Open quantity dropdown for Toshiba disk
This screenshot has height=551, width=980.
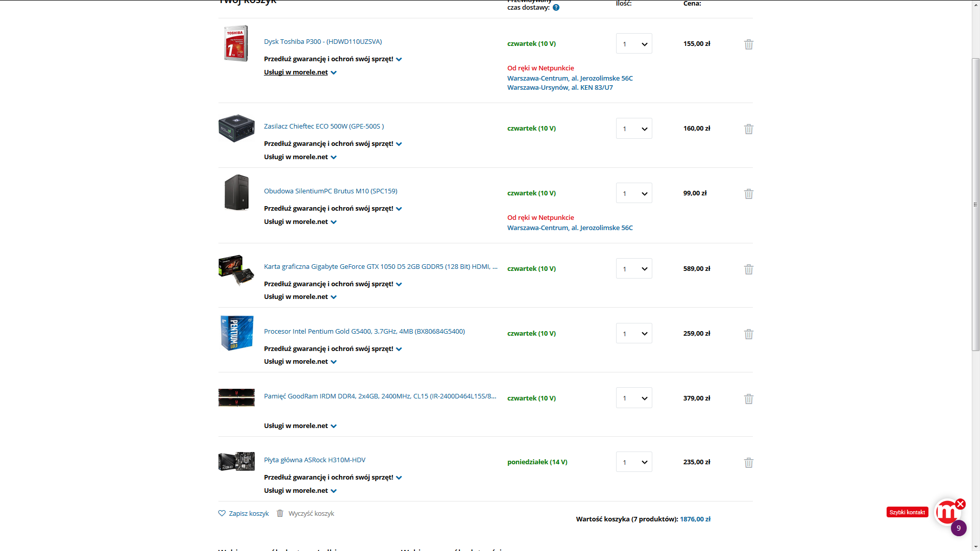coord(634,44)
